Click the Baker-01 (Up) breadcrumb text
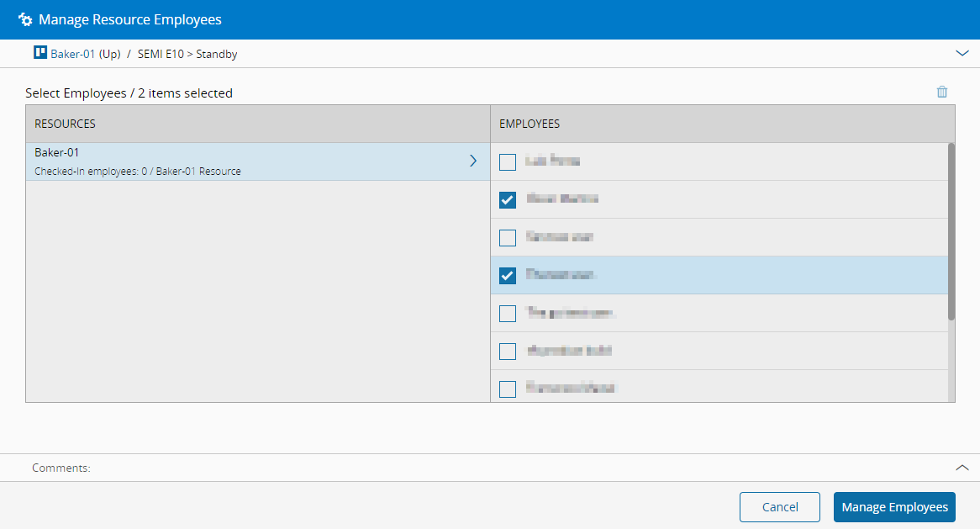The height and width of the screenshot is (529, 980). 85,54
